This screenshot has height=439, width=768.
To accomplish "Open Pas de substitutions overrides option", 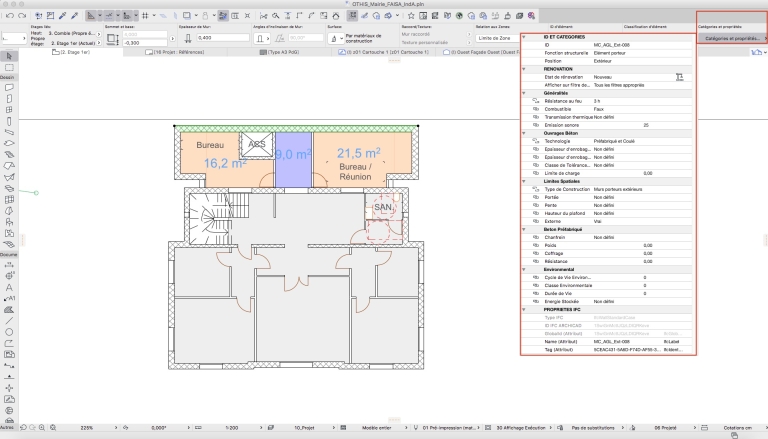I will (593, 428).
